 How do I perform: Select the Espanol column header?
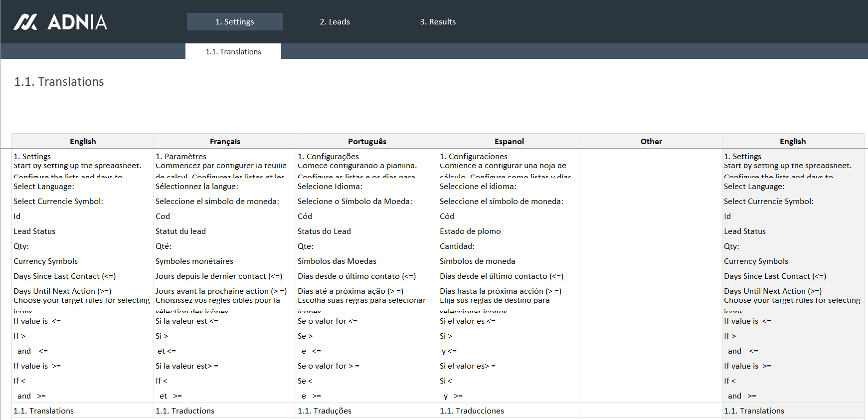[x=509, y=142]
